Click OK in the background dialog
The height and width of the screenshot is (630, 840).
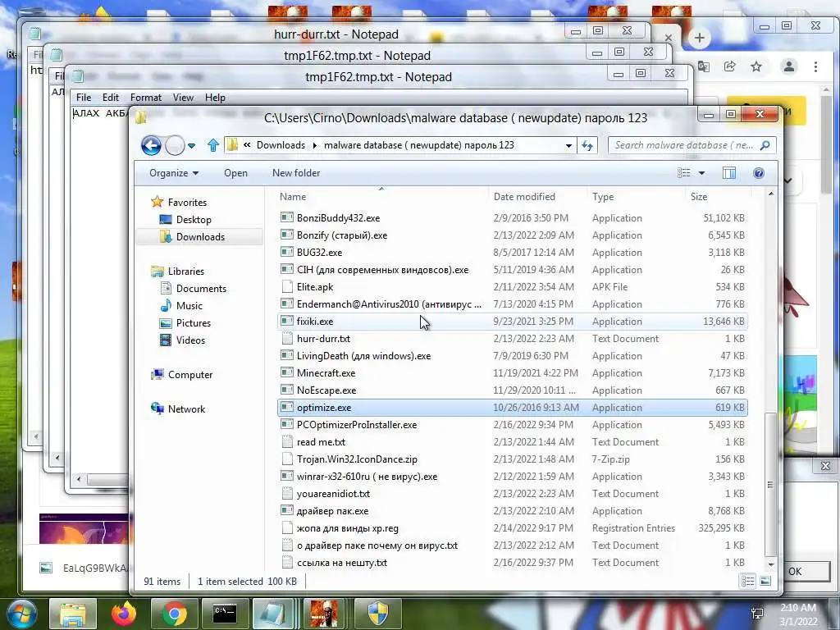tap(796, 572)
